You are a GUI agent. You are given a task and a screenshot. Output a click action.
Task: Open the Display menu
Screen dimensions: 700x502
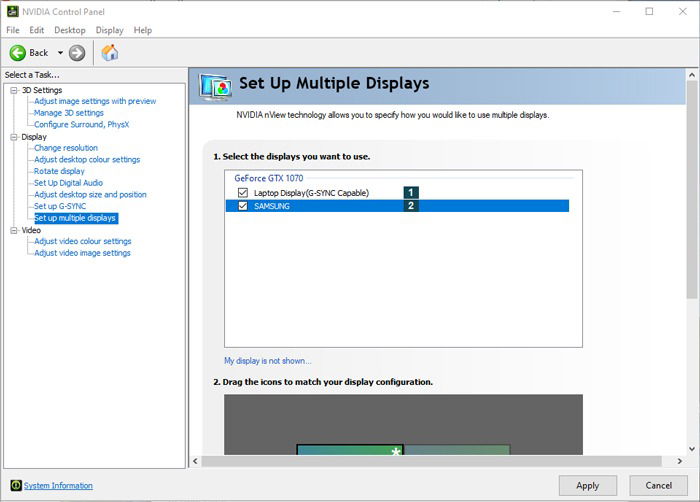[x=109, y=30]
